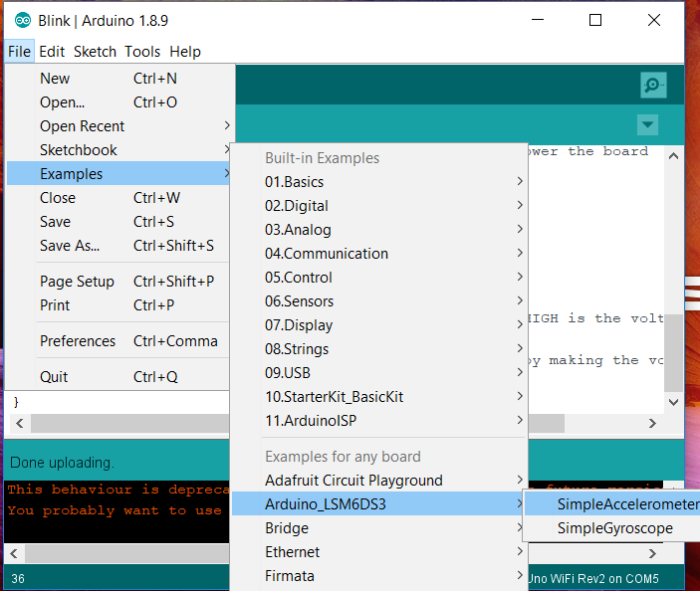Expand the 01.Basics examples
700x591 pixels.
379,182
